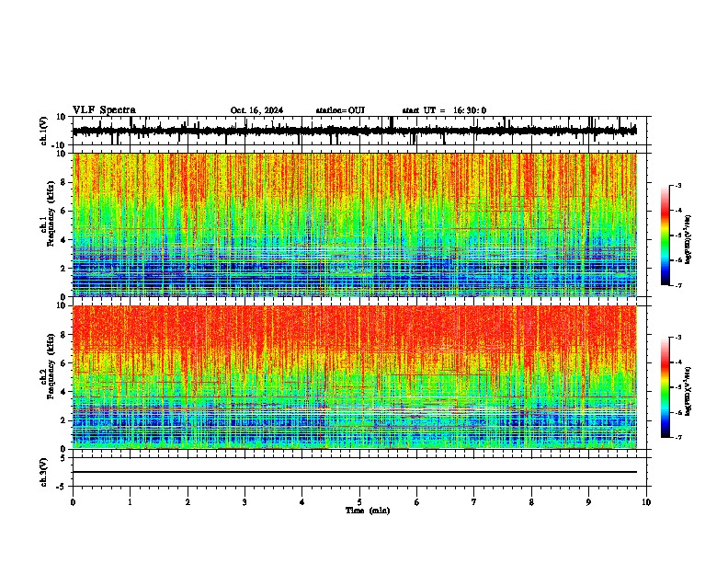Screen dimensions: 728x563
Task: Click time axis tick label "3"
Action: [x=245, y=502]
